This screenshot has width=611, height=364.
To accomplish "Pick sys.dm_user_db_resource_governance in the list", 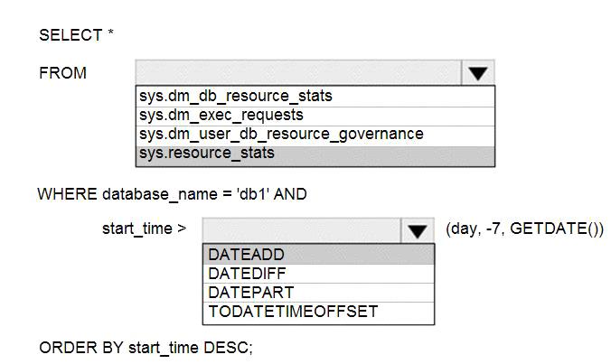I will [x=315, y=135].
